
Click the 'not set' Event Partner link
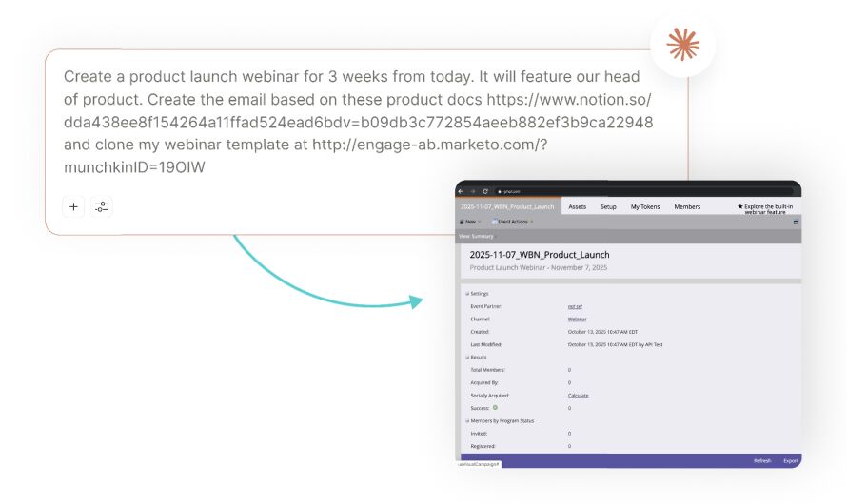click(575, 306)
